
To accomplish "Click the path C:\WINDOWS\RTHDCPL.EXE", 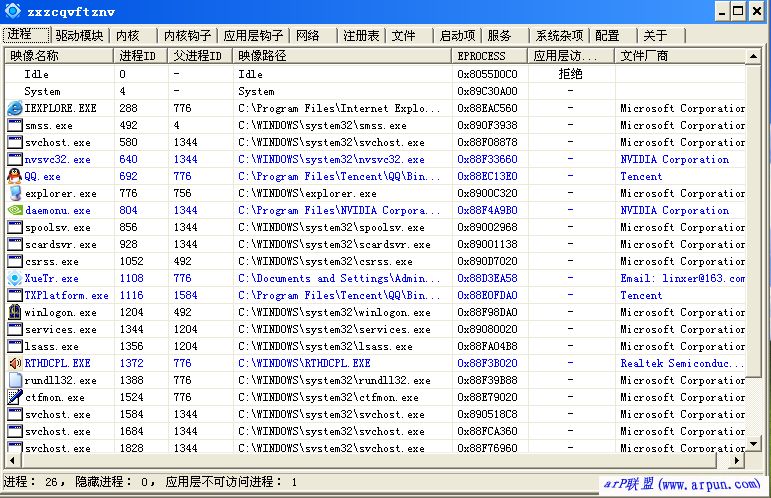I will click(x=304, y=363).
